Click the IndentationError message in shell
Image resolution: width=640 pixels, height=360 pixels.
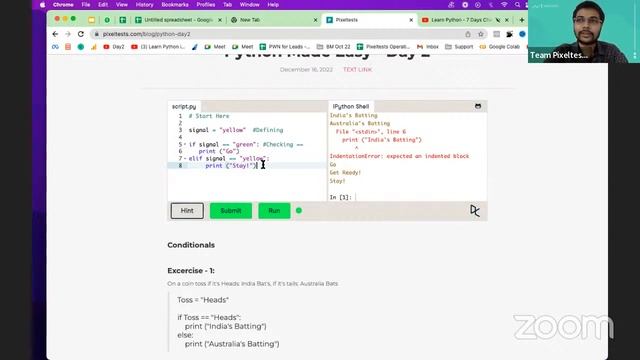click(400, 156)
